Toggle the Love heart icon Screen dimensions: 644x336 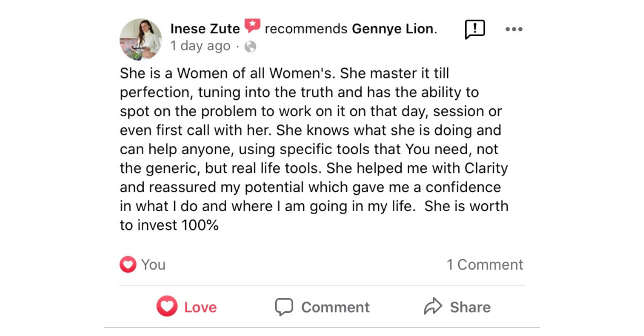coord(167,306)
